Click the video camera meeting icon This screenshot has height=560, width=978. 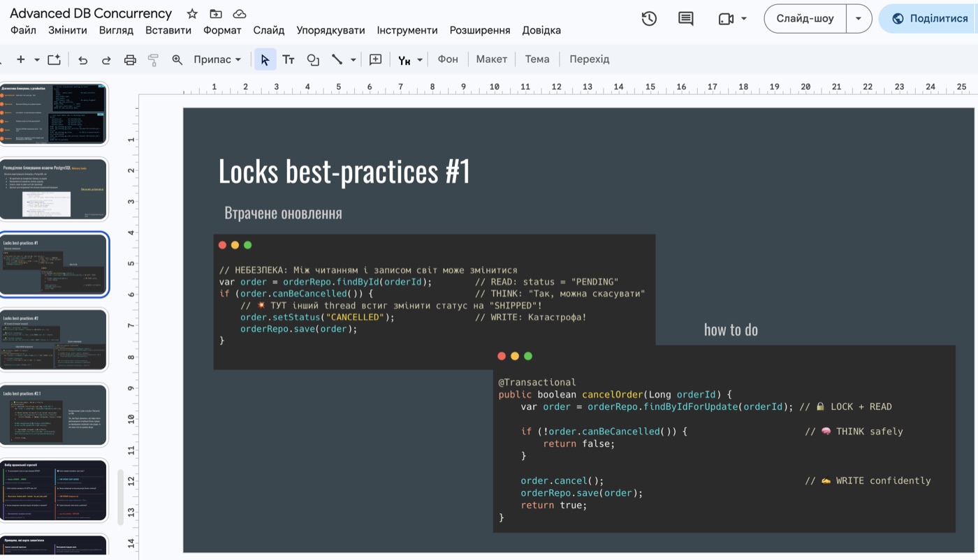click(726, 19)
